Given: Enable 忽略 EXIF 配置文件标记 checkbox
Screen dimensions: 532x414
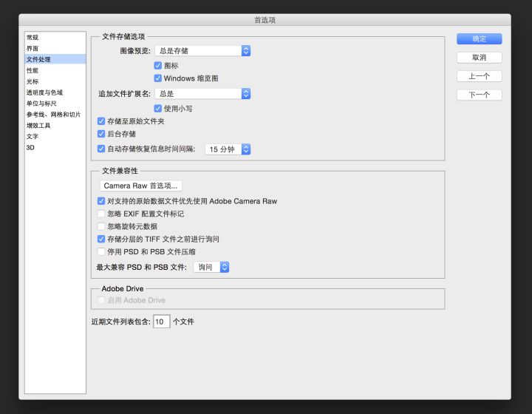Looking at the screenshot, I should point(101,214).
